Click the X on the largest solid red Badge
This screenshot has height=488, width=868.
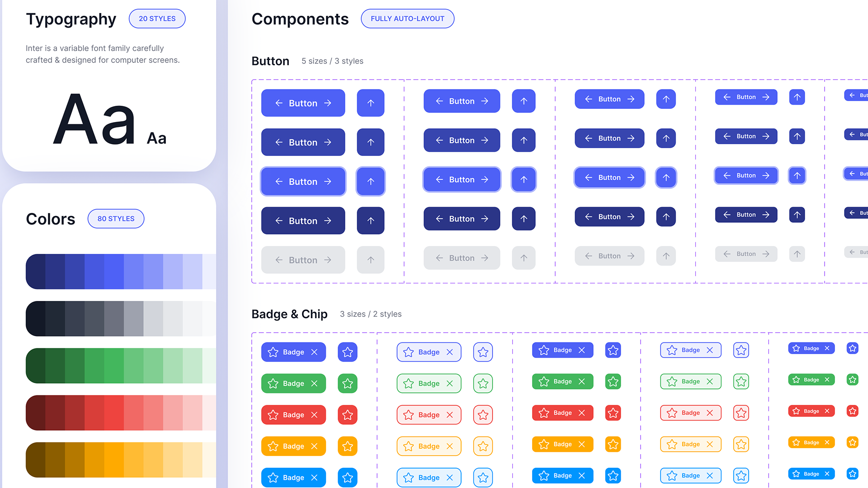tap(315, 415)
